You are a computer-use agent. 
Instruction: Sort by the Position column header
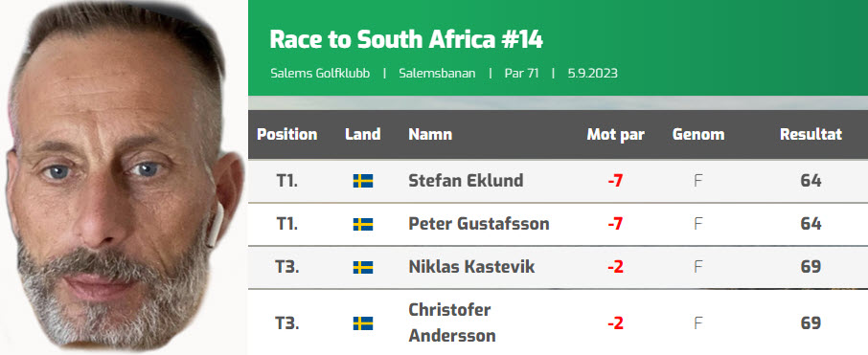(286, 134)
